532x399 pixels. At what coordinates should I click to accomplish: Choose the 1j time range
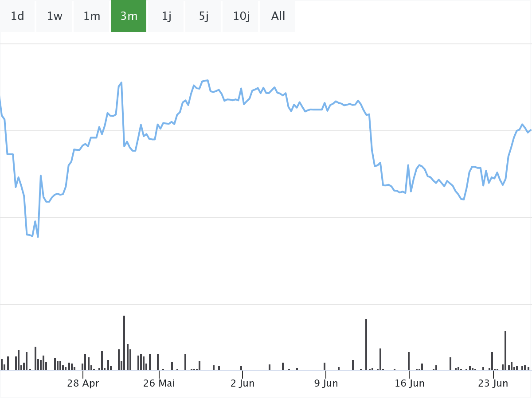(166, 16)
